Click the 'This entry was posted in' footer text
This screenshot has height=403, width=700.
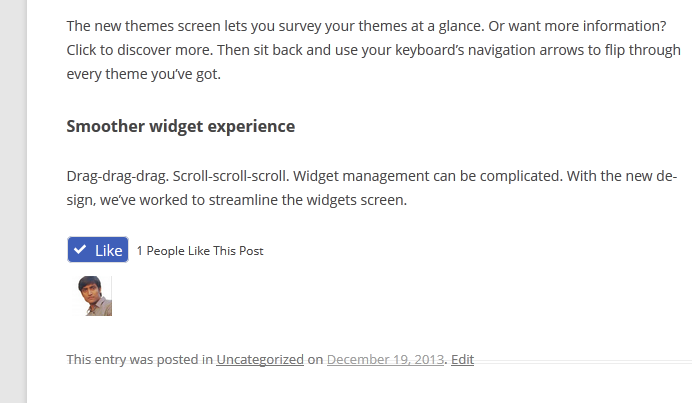pos(140,359)
